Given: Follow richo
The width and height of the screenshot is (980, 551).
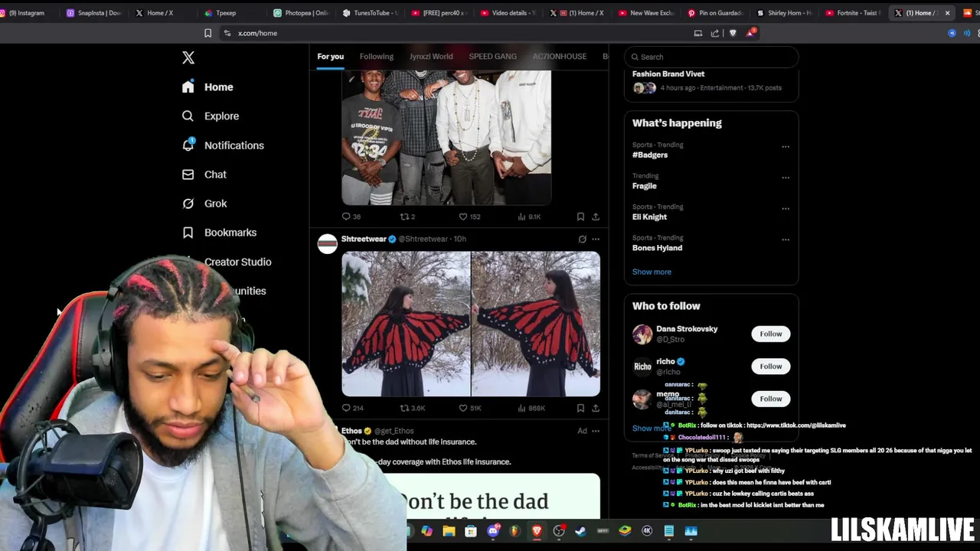Looking at the screenshot, I should pyautogui.click(x=771, y=366).
